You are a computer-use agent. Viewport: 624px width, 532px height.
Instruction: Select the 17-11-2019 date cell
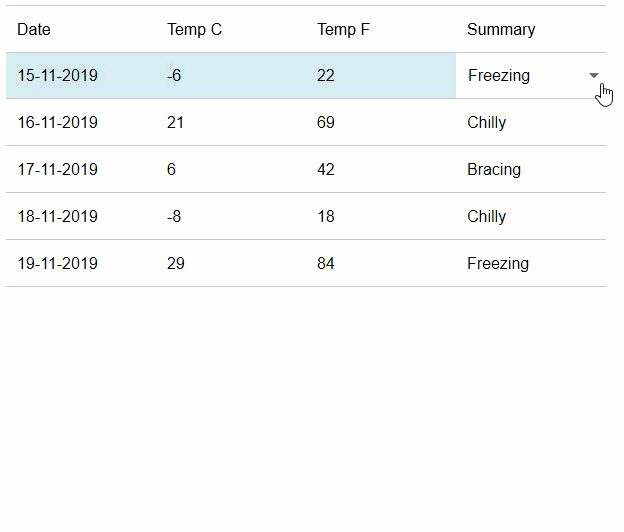(57, 170)
